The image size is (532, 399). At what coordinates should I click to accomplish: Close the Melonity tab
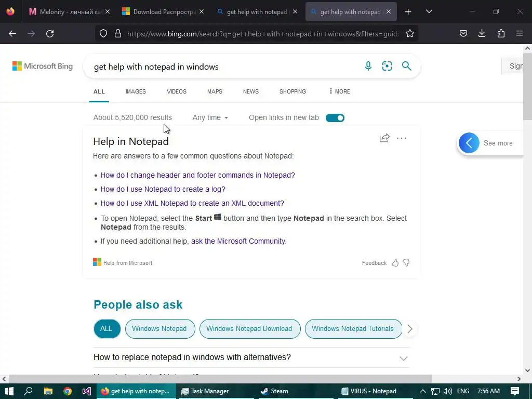click(108, 11)
